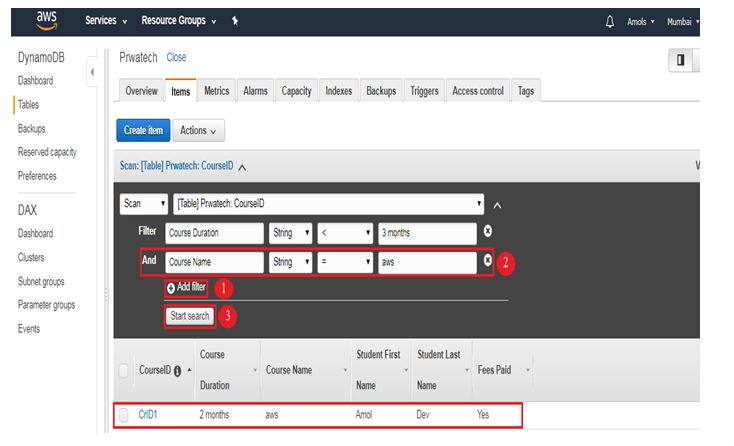The width and height of the screenshot is (734, 446).
Task: Open the Course Duration type String dropdown
Action: coord(290,233)
